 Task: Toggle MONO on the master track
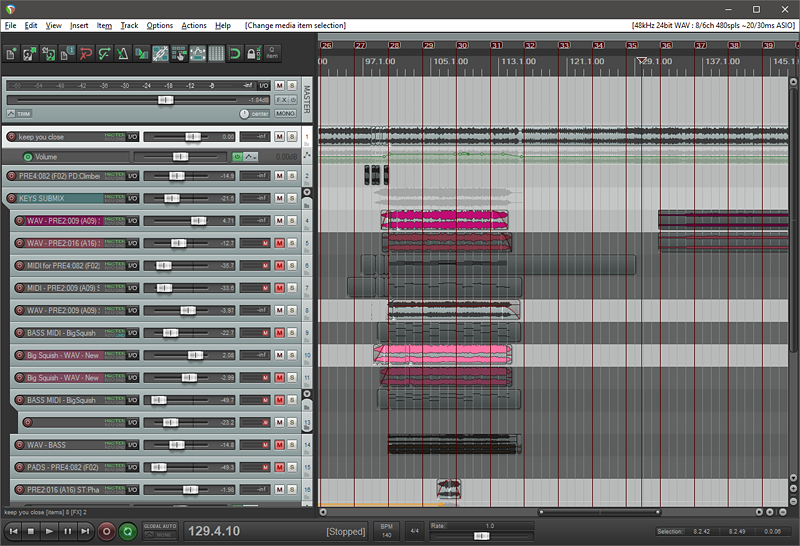click(285, 114)
